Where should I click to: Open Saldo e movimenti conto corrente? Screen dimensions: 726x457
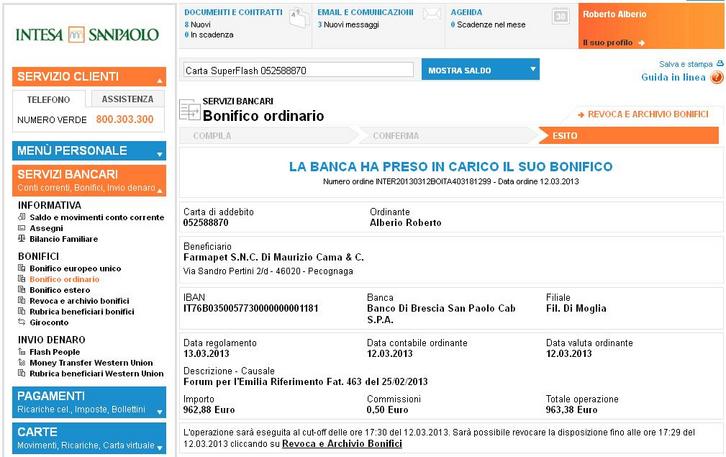(x=96, y=217)
